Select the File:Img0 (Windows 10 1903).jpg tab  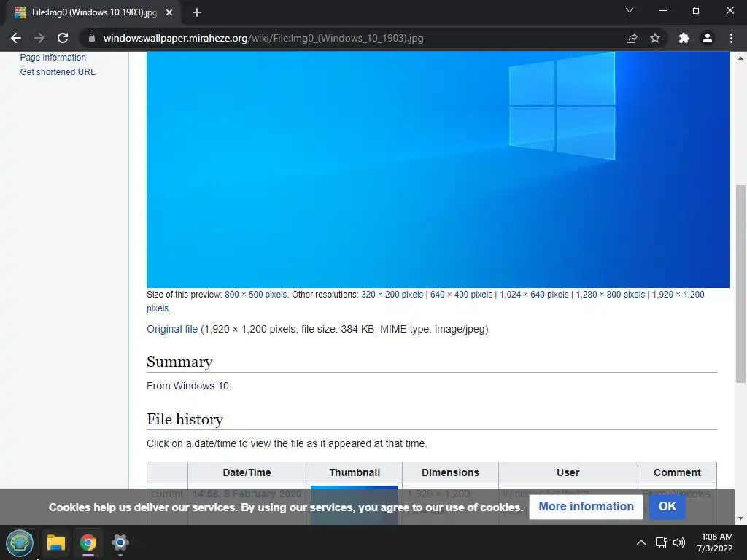point(93,12)
